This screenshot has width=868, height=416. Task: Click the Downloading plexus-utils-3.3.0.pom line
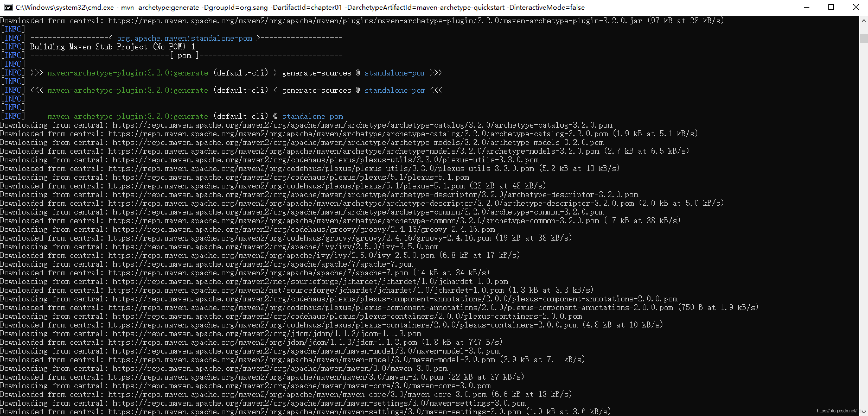(x=269, y=160)
